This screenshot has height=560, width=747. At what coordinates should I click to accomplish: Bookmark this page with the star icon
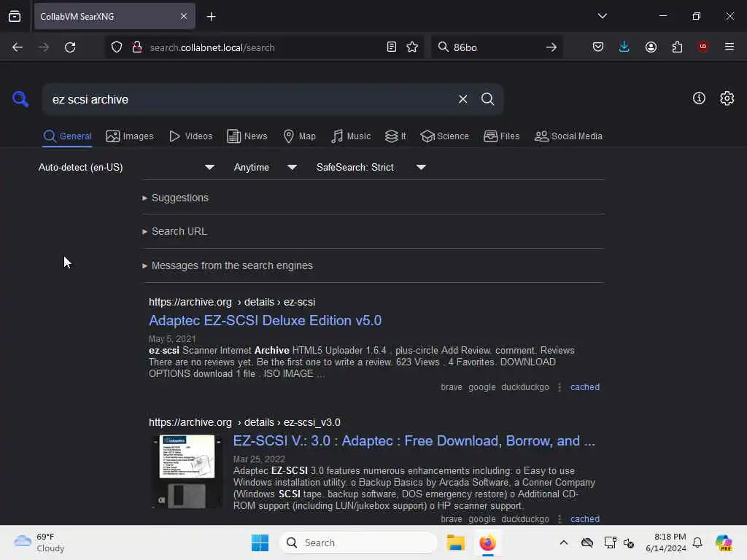[412, 47]
